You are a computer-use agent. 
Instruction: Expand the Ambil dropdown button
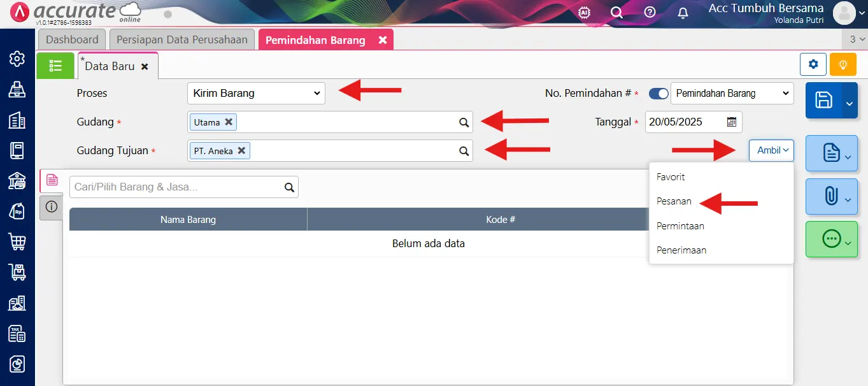pyautogui.click(x=771, y=150)
